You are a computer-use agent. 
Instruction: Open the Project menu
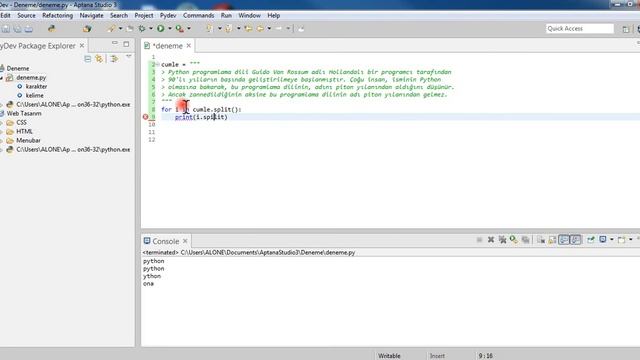tap(144, 16)
